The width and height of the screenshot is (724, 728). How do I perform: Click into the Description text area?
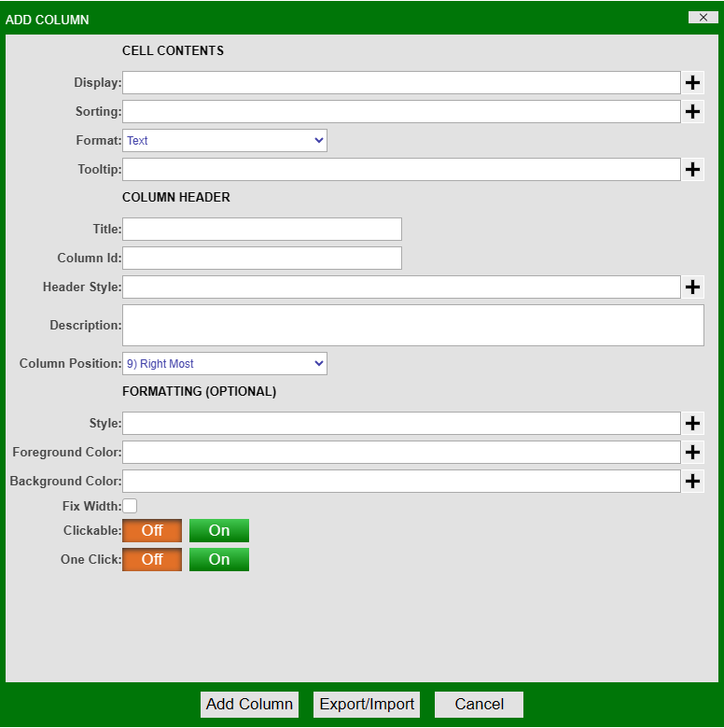pyautogui.click(x=412, y=326)
